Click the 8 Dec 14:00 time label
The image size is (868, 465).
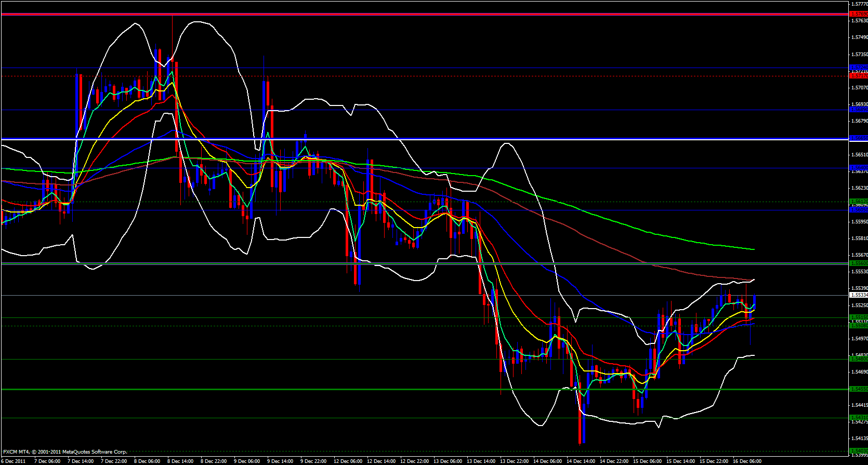click(x=180, y=461)
